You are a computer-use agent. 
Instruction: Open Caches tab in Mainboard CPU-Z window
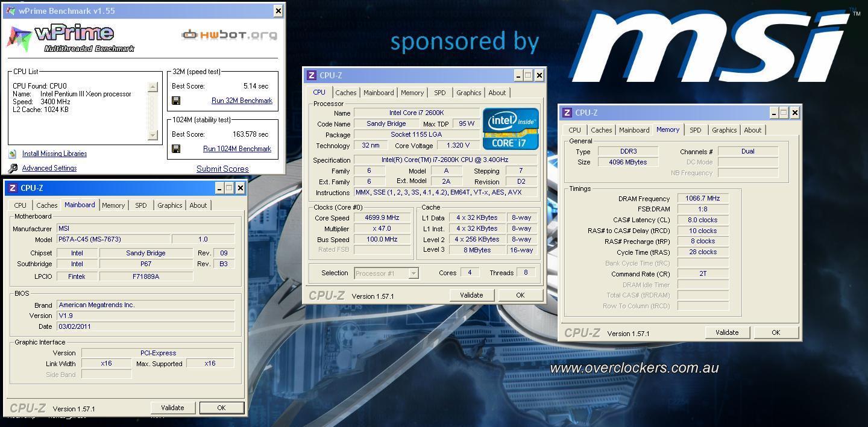(x=46, y=205)
